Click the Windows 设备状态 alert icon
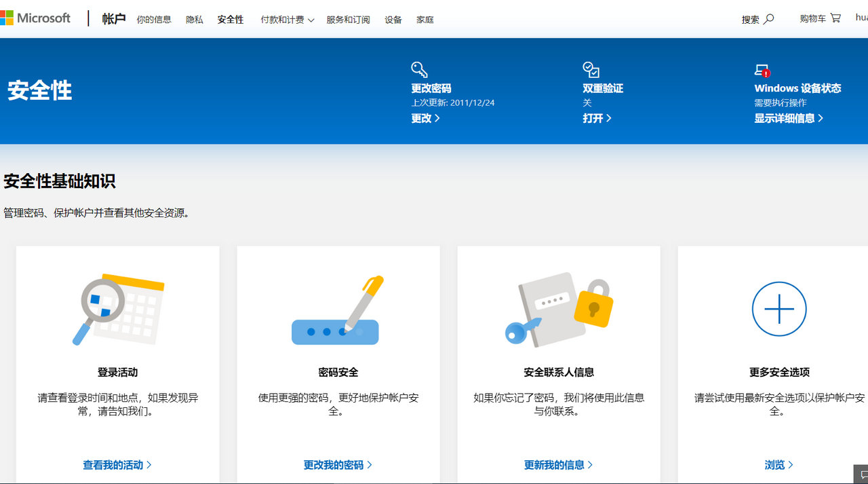868x484 pixels. (x=761, y=70)
